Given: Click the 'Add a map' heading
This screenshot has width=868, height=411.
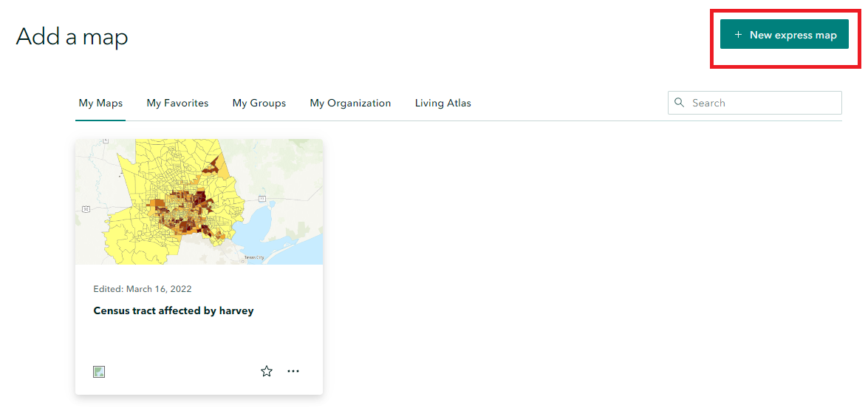Looking at the screenshot, I should [72, 37].
